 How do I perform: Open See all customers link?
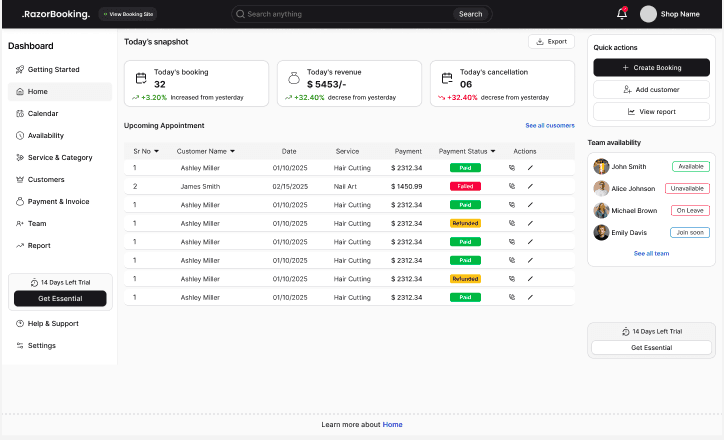pyautogui.click(x=550, y=125)
